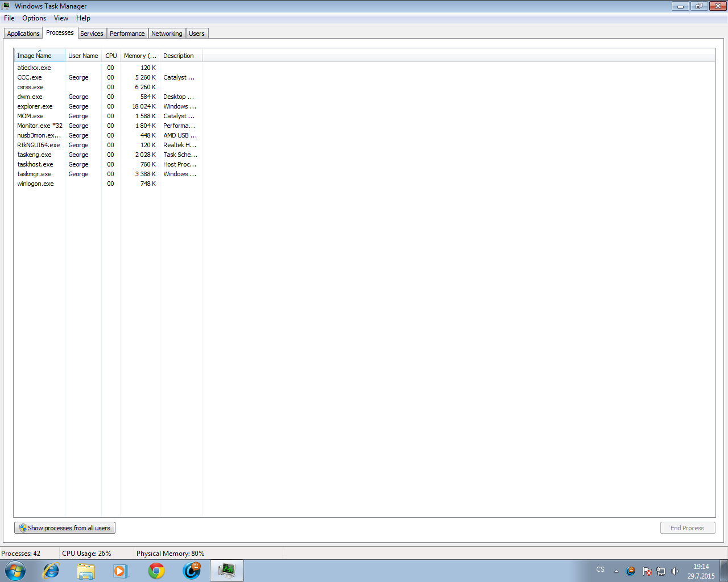The height and width of the screenshot is (582, 728).
Task: Select the nusb3mon.exe process row
Action: (x=108, y=135)
